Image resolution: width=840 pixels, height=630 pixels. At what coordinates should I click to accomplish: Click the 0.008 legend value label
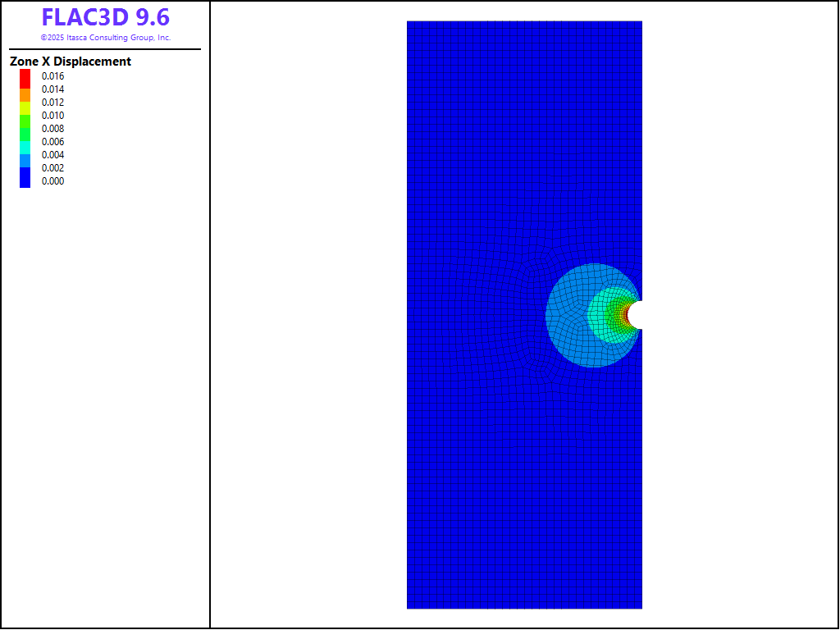tap(52, 129)
